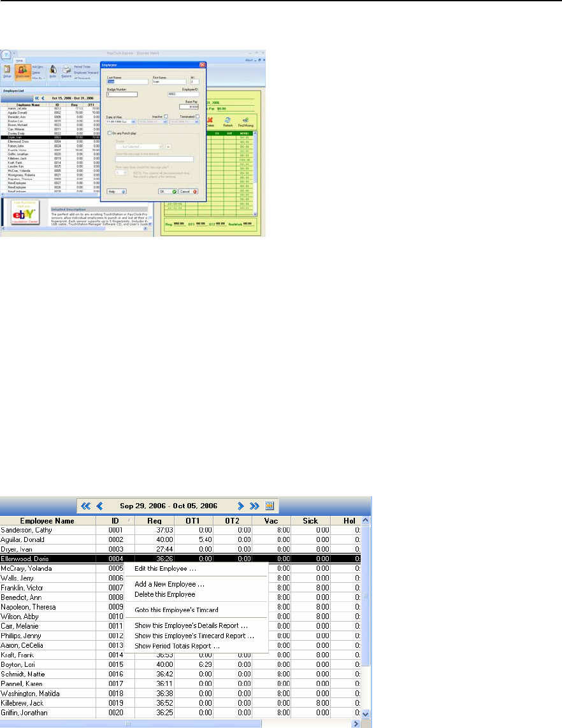Viewport: 562px width, 728px height.
Task: Click the Refresh icon on the timecard
Action: 227,122
